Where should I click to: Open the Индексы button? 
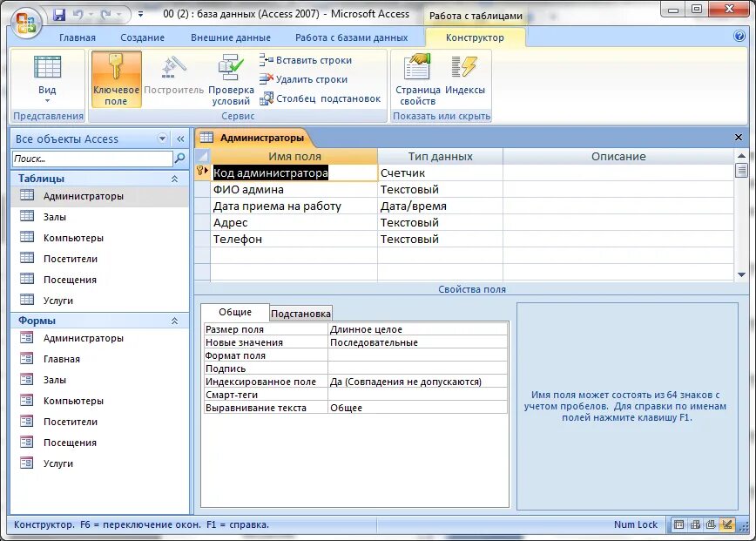point(465,75)
